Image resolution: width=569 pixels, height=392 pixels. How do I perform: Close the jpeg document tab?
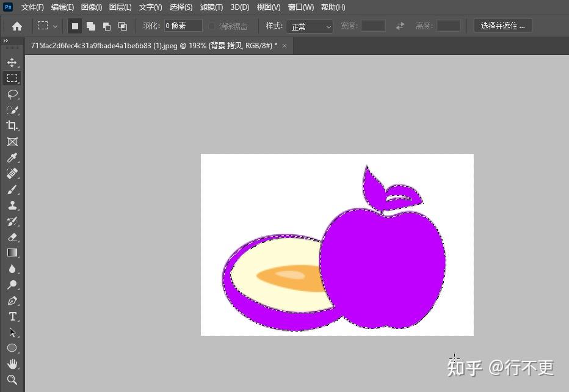coord(284,46)
